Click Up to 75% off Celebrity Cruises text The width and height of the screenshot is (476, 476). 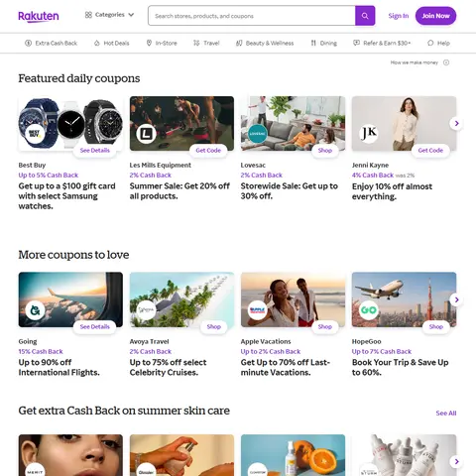(x=168, y=367)
